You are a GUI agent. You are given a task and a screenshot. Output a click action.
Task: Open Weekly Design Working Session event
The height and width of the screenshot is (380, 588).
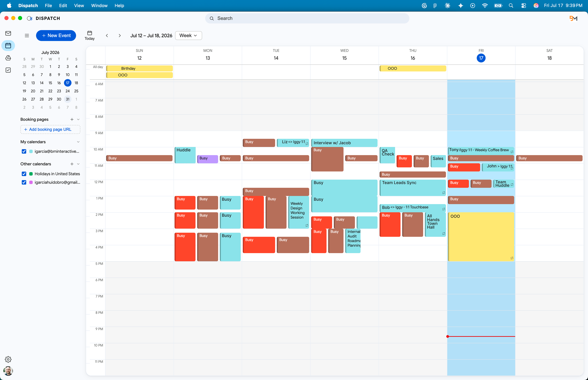[299, 212]
